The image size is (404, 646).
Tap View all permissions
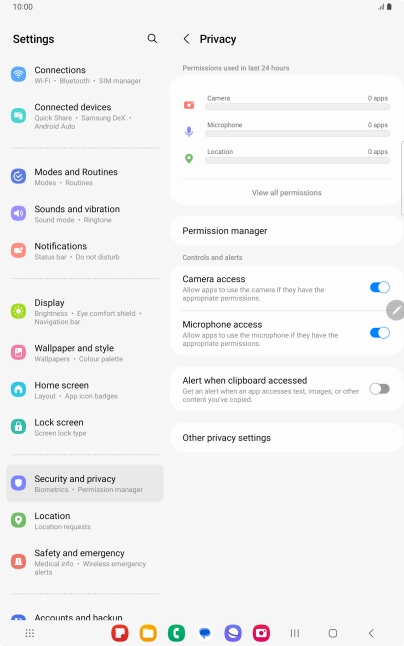[287, 192]
